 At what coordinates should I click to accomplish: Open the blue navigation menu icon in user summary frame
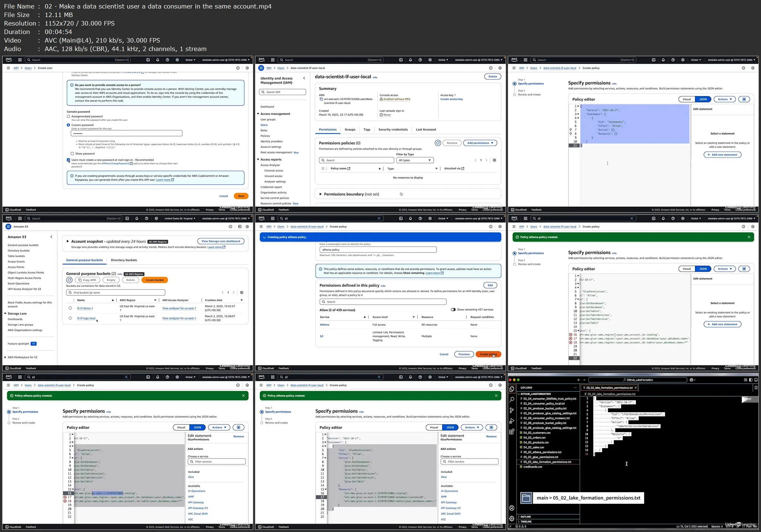tap(261, 68)
